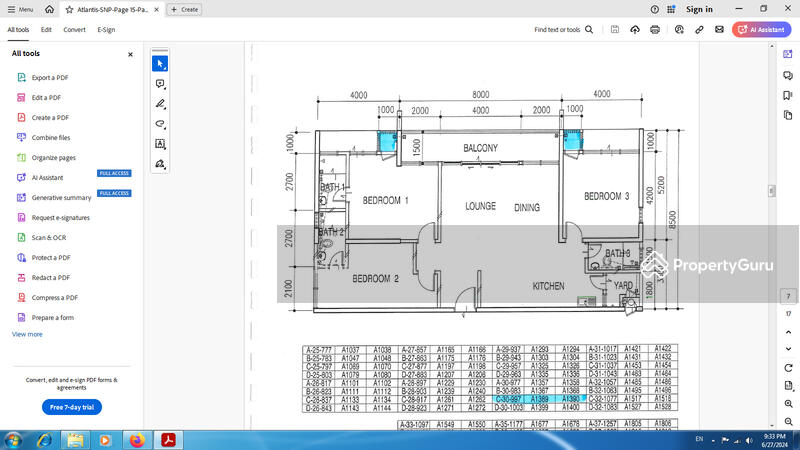Click the system volume speaker icon
800x450 pixels.
749,440
